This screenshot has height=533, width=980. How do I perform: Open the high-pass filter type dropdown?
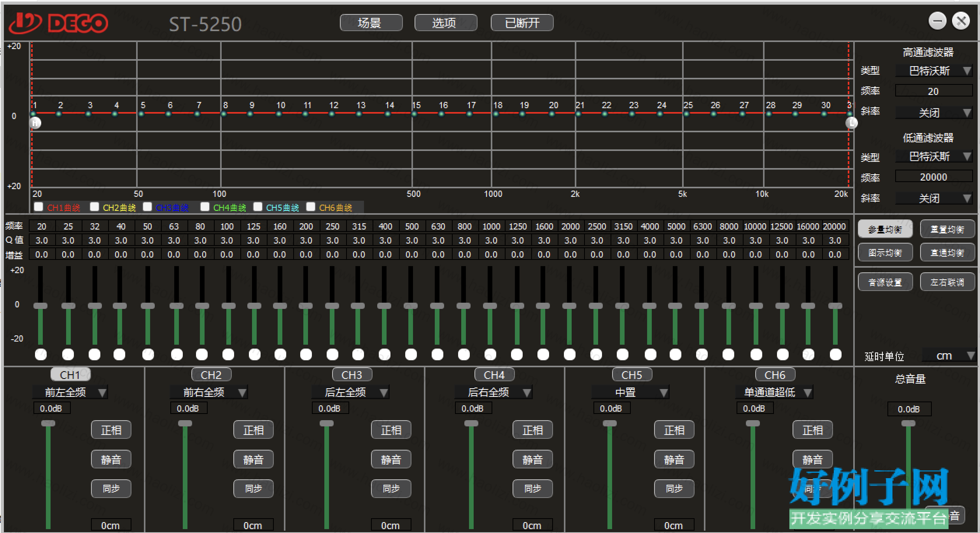934,71
